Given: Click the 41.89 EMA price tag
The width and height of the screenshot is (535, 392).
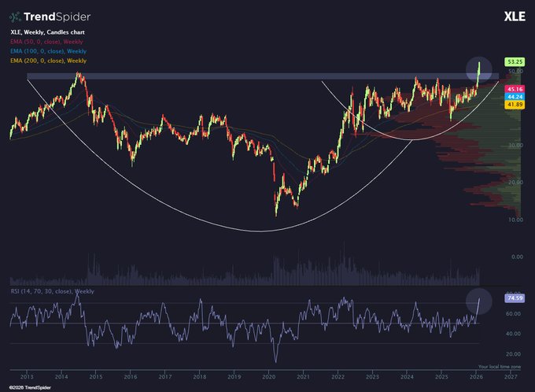Looking at the screenshot, I should tap(515, 105).
